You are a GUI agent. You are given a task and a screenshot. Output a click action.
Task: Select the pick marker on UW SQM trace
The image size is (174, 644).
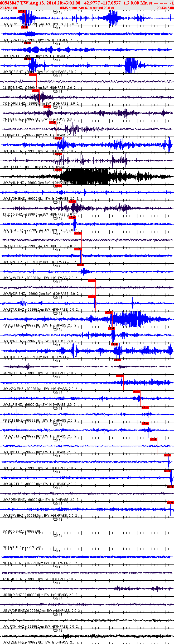(112, 328)
